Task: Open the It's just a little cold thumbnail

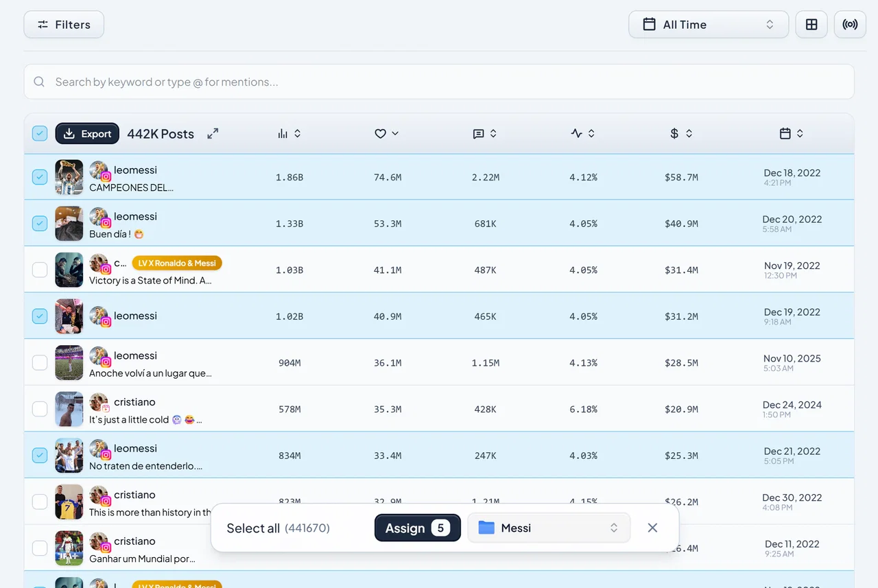Action: [69, 409]
